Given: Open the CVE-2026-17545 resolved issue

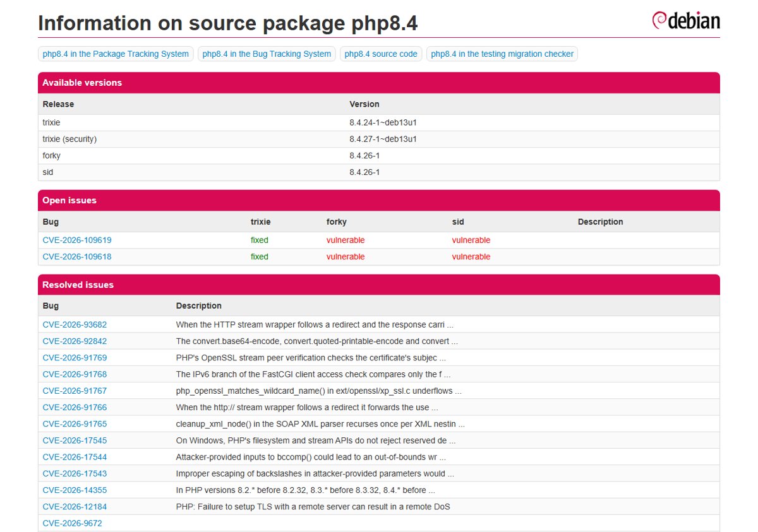Looking at the screenshot, I should pyautogui.click(x=75, y=440).
